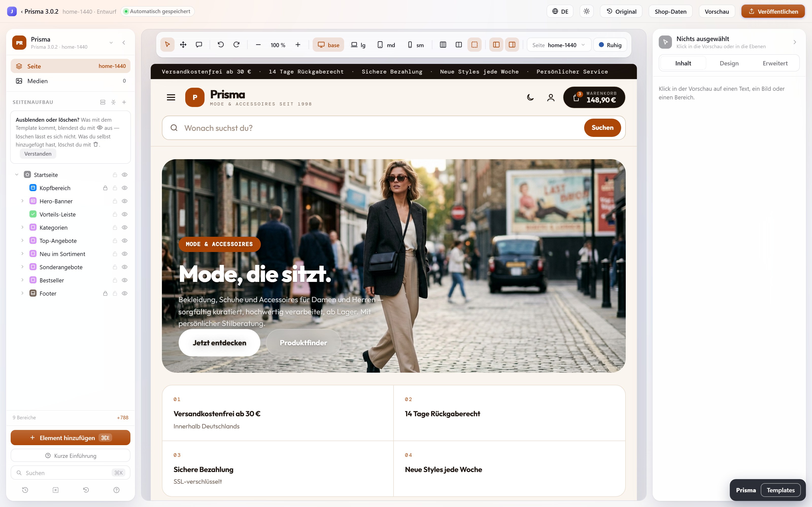Viewport: 812px width, 507px height.
Task: Select the move/pan tool in the toolbar
Action: coord(183,45)
